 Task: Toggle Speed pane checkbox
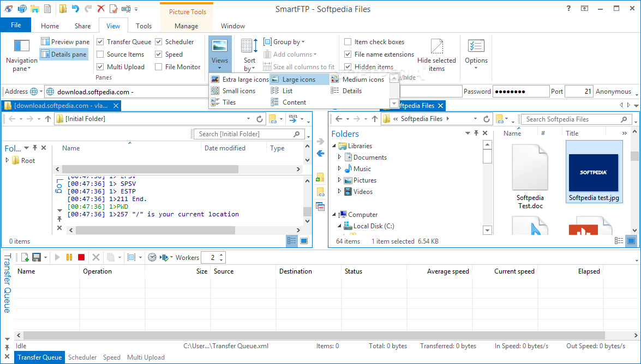159,54
